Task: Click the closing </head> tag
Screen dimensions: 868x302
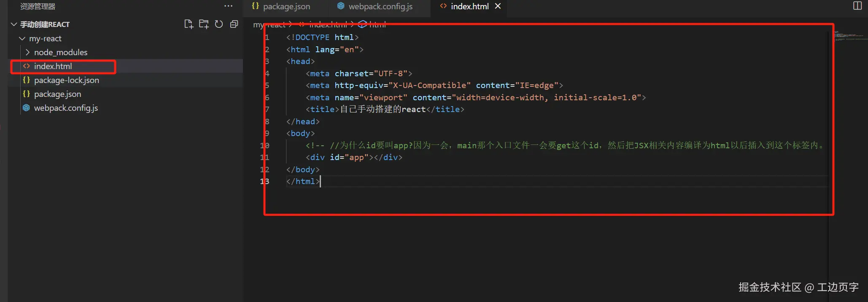Action: click(303, 122)
